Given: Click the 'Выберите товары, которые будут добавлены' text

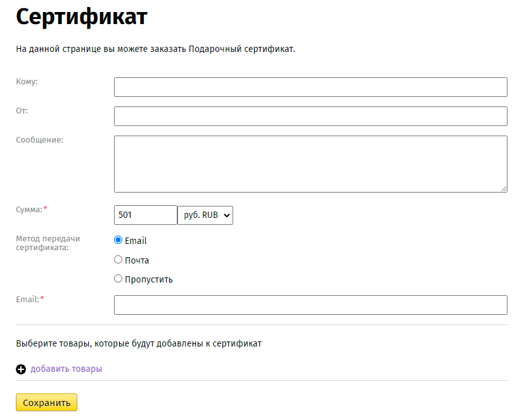Looking at the screenshot, I should pos(110,343).
